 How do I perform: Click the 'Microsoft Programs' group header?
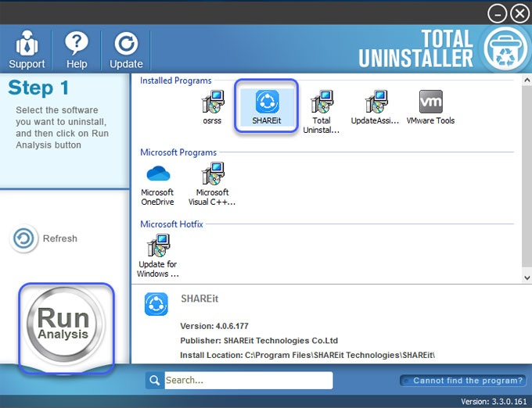pyautogui.click(x=178, y=152)
